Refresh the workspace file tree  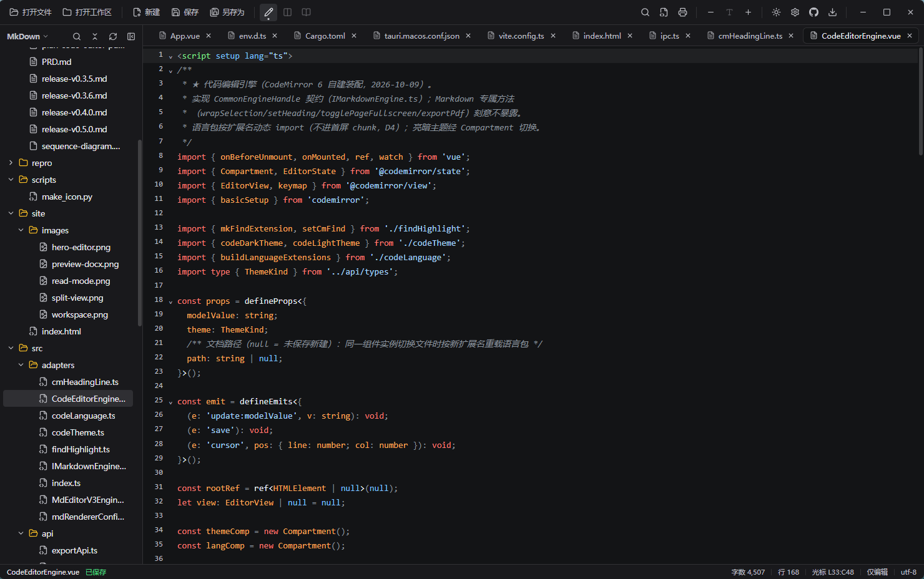[x=113, y=36]
